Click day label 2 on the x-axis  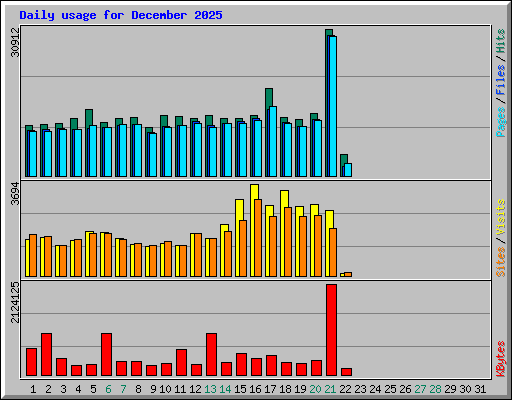click(x=48, y=389)
